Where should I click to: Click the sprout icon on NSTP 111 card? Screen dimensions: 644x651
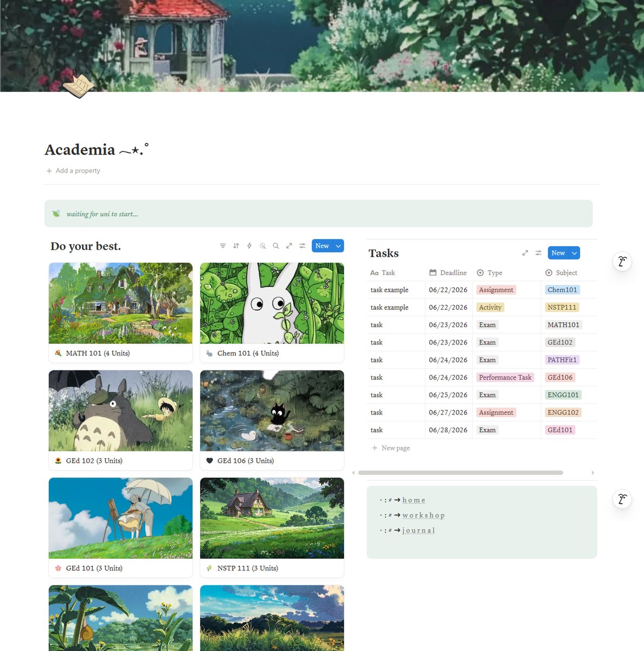[x=209, y=568]
